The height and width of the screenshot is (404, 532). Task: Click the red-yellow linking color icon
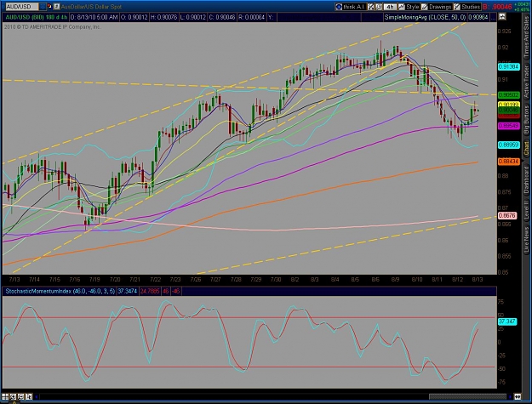pyautogui.click(x=49, y=7)
